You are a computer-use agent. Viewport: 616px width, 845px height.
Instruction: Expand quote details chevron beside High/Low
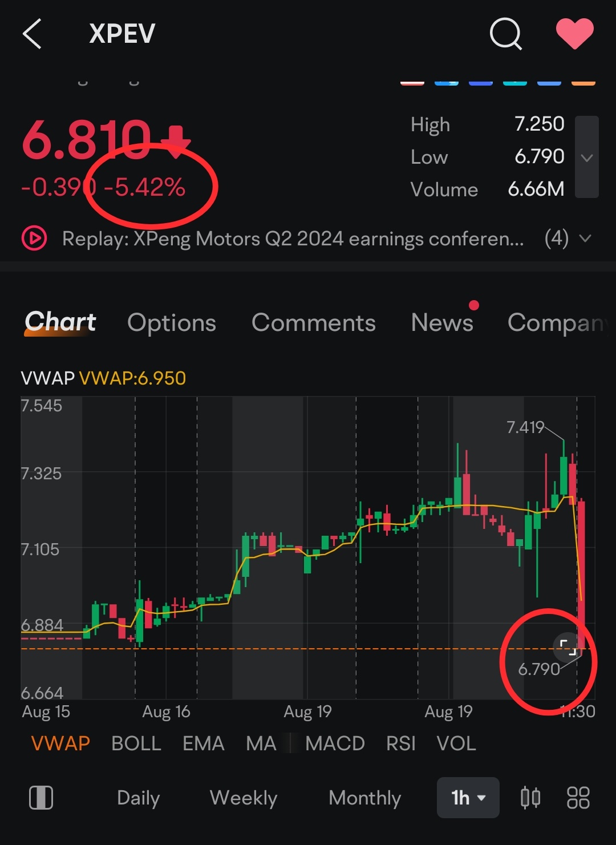pyautogui.click(x=587, y=157)
